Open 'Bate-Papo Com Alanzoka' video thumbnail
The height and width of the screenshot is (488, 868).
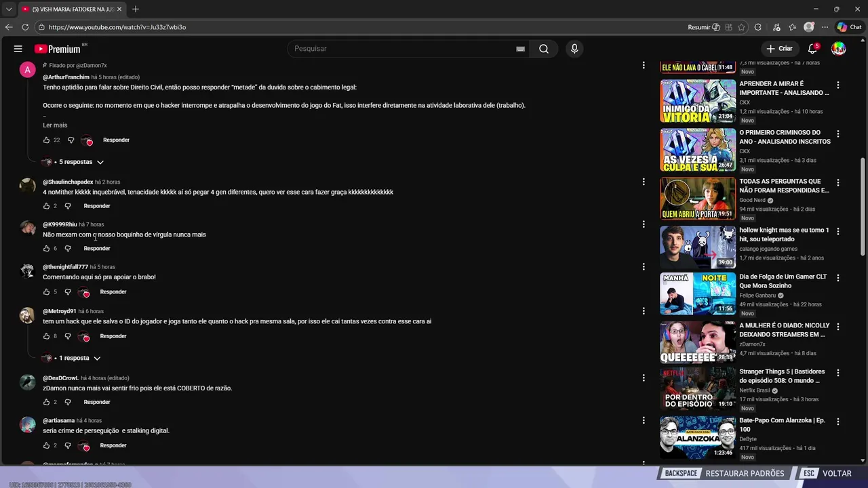coord(698,437)
